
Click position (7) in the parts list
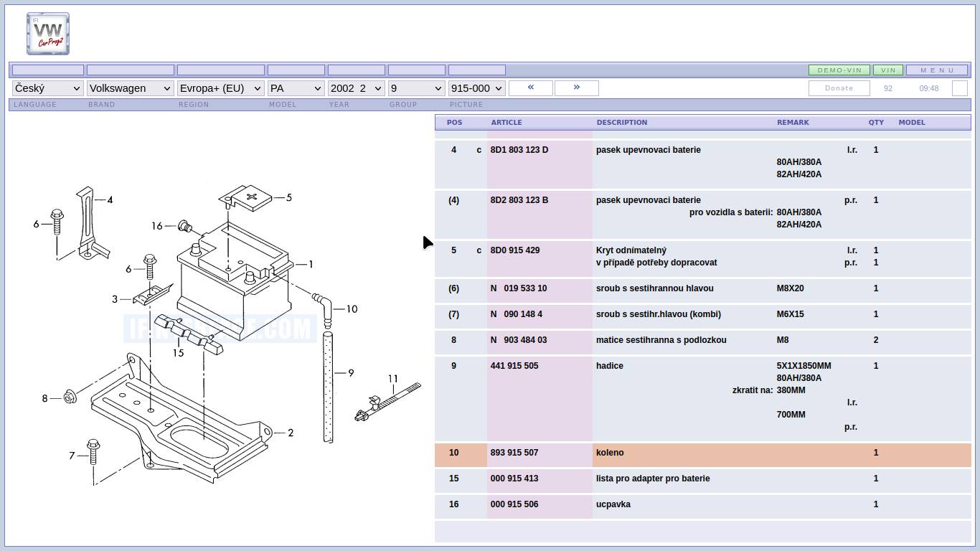pyautogui.click(x=454, y=314)
